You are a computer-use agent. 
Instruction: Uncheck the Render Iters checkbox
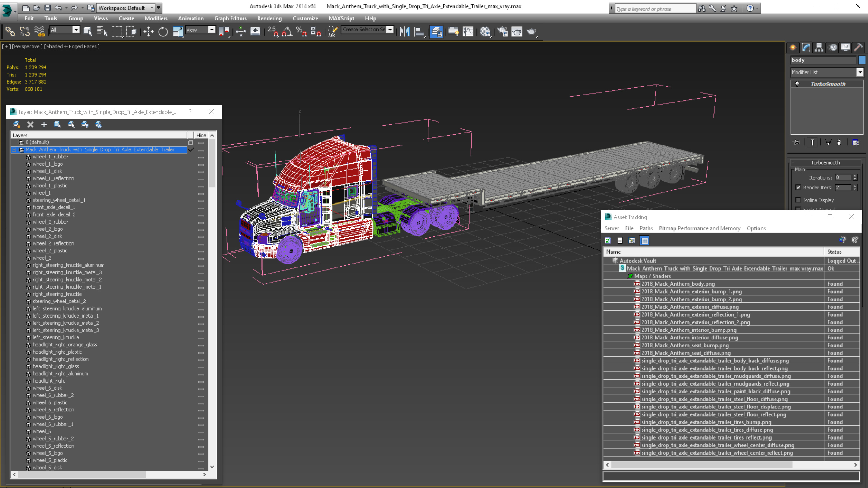click(x=798, y=188)
